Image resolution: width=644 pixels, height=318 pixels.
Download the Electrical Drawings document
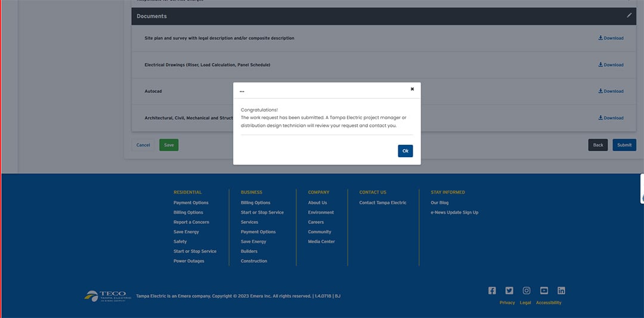611,65
